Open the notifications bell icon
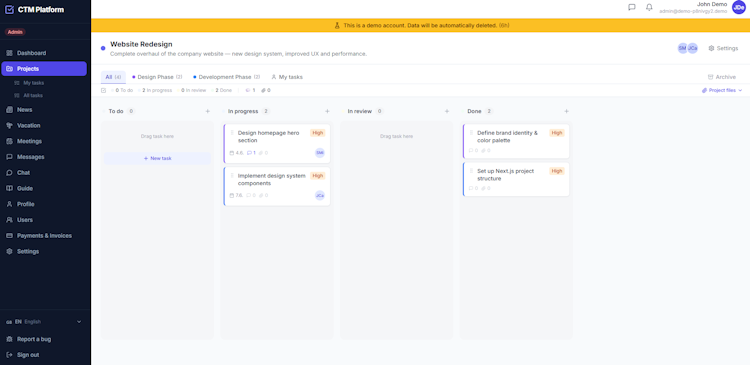This screenshot has width=750, height=365. click(649, 7)
